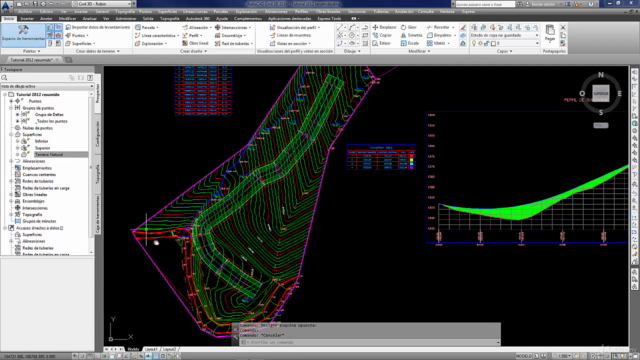Viewport: 640px width, 360px height.
Task: Open the Explanación ribbon dropdown
Action: point(151,43)
